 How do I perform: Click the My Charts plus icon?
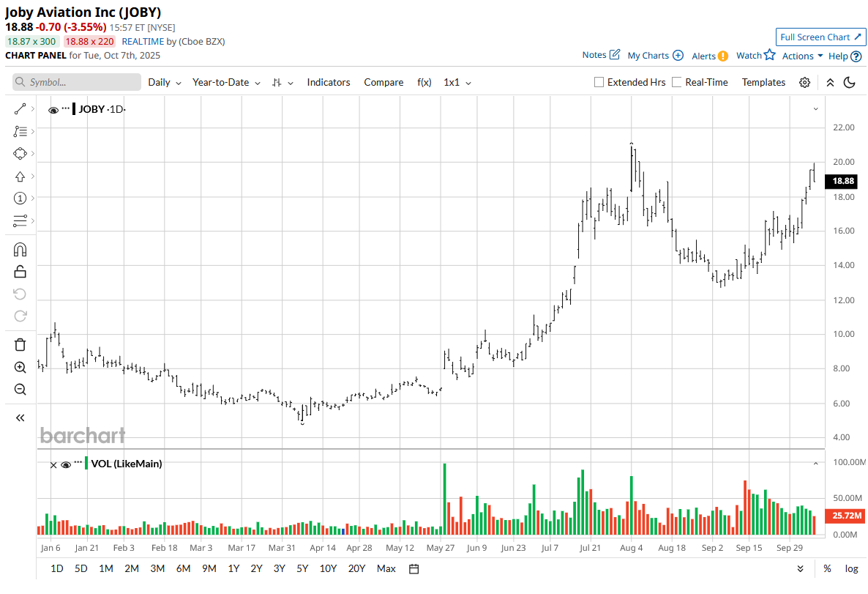678,56
